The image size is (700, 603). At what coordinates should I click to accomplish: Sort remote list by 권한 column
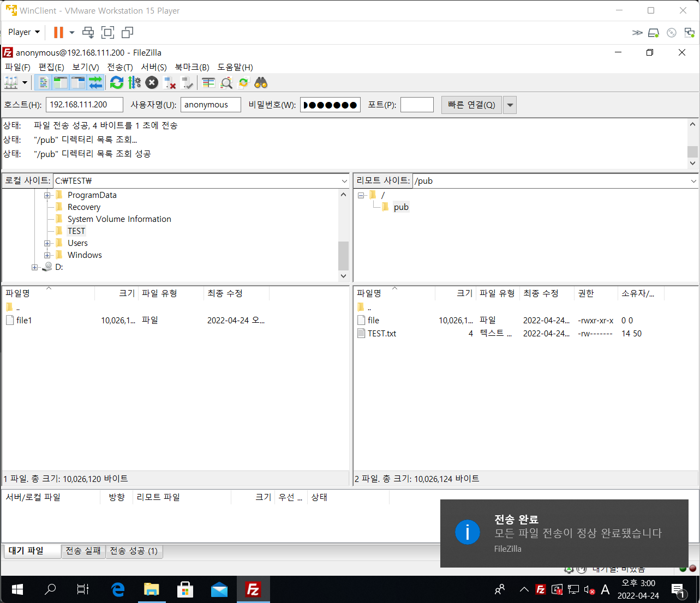point(595,293)
